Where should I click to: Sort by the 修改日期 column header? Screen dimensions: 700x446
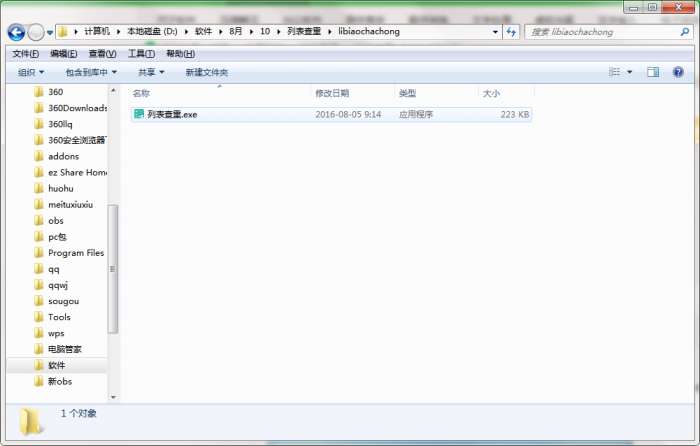332,93
